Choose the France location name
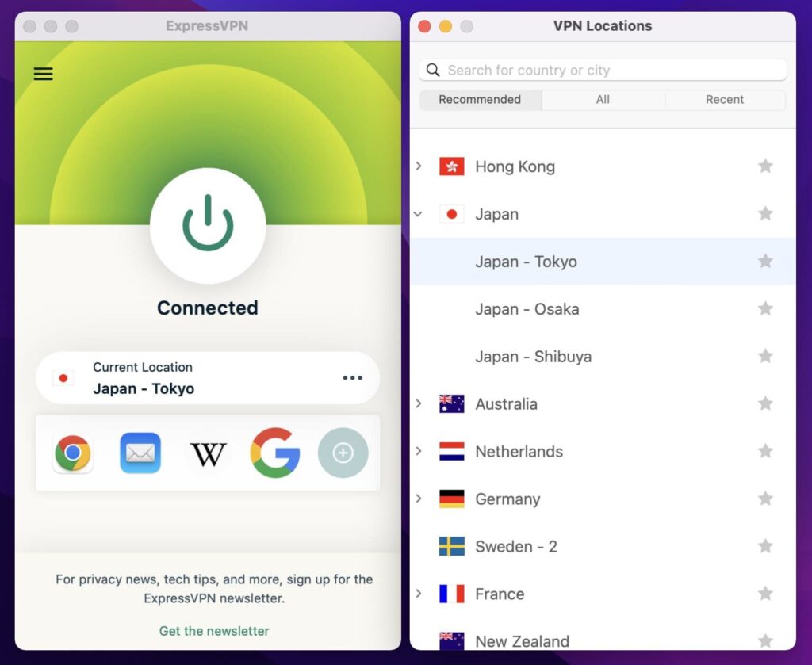 (x=500, y=594)
